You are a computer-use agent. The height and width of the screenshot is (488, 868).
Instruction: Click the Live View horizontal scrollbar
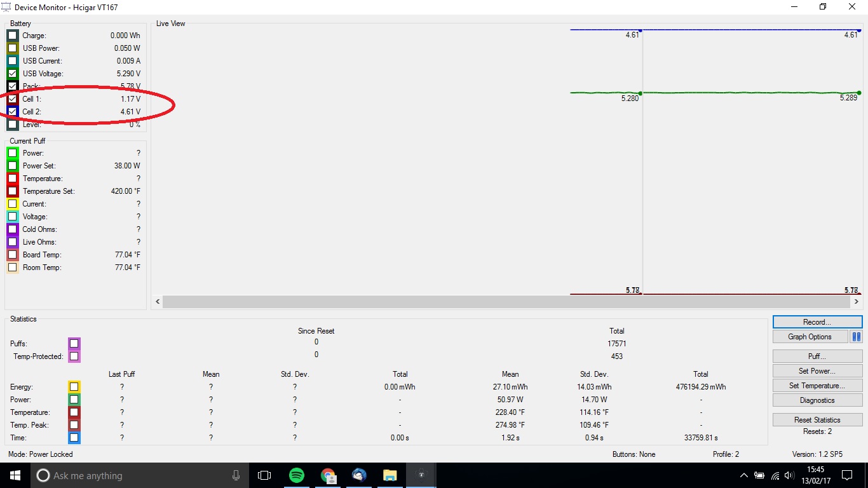point(508,302)
